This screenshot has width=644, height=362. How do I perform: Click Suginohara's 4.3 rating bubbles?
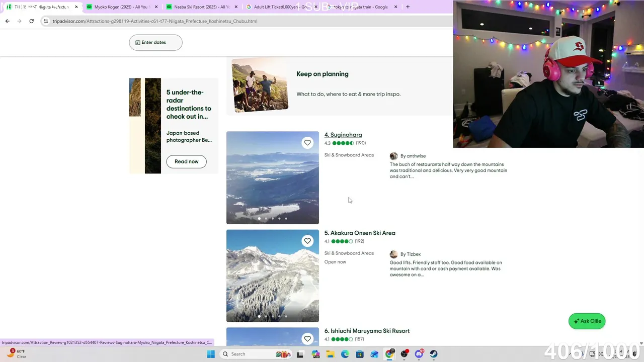point(343,143)
